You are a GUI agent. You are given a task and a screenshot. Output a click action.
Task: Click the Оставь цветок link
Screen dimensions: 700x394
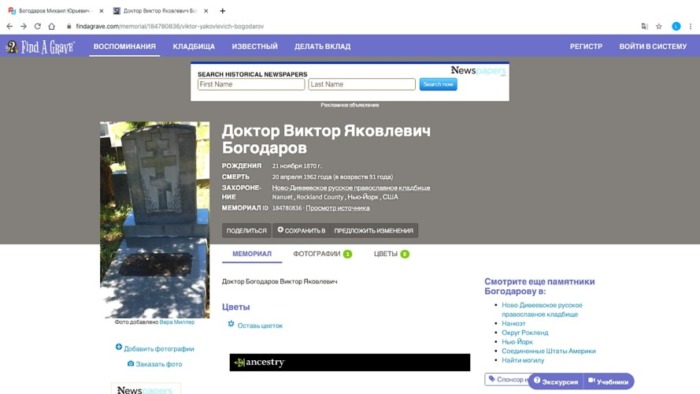(260, 325)
